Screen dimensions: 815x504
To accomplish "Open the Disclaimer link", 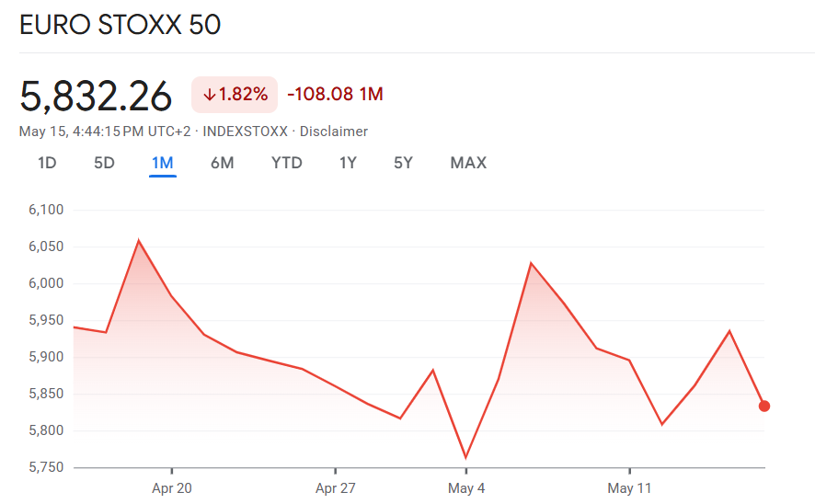I will click(334, 132).
